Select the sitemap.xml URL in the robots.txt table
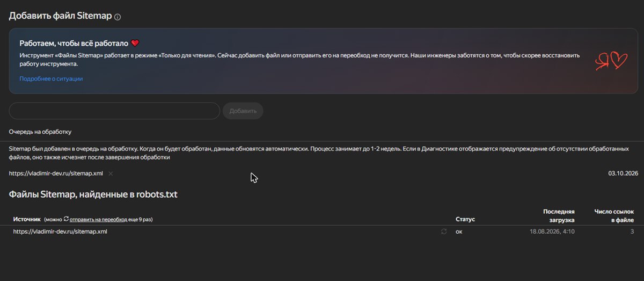 pos(60,232)
